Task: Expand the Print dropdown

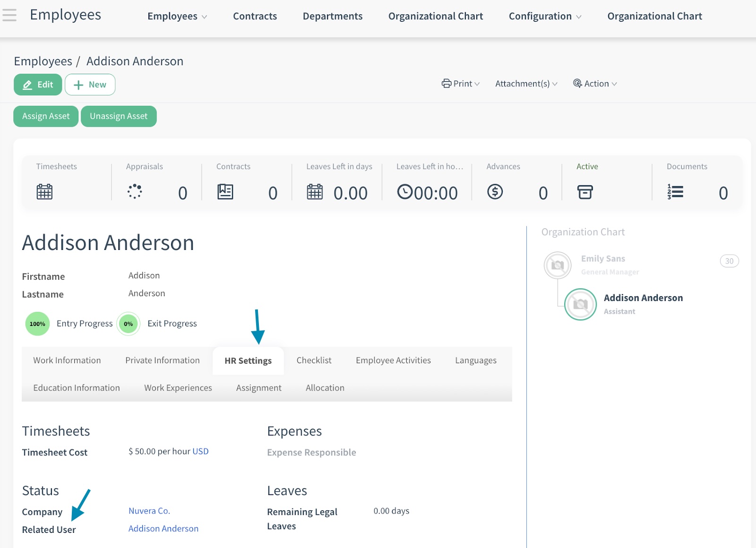Action: coord(461,84)
